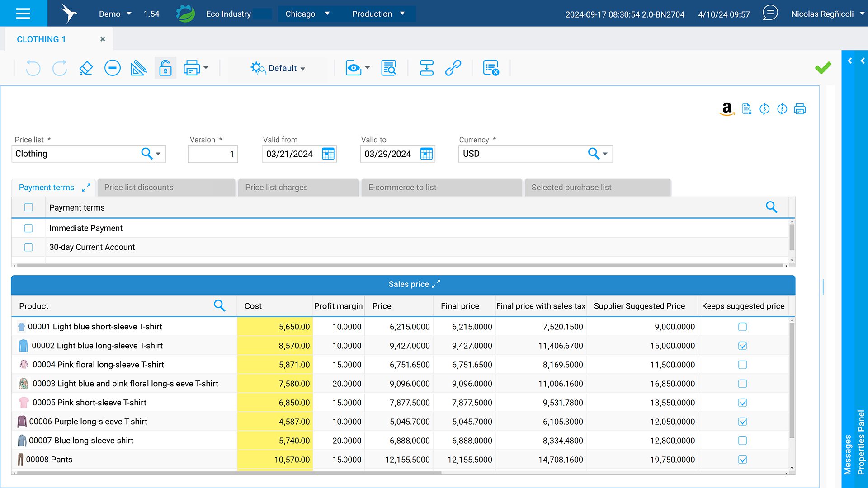Click the green checkmark confirm icon

coord(823,68)
